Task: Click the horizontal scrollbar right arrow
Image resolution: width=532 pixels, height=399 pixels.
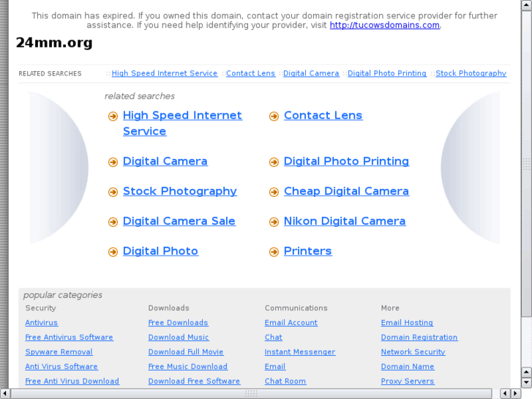Action: [x=516, y=394]
